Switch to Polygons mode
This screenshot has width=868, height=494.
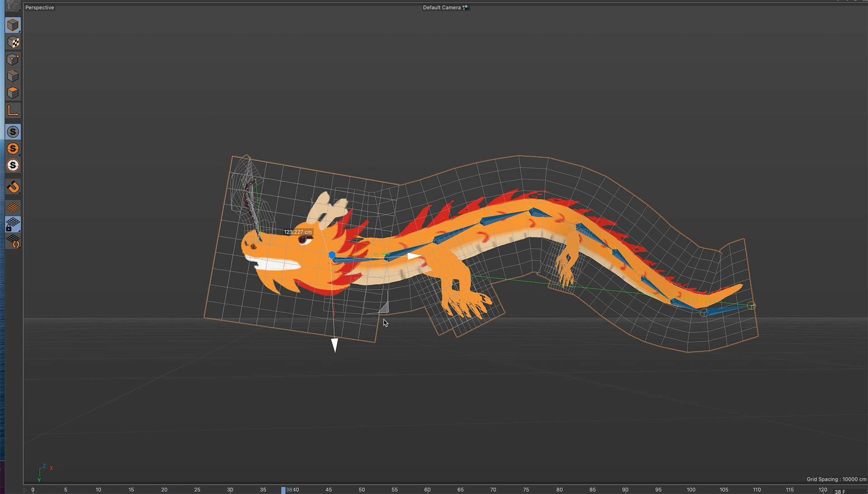point(13,93)
